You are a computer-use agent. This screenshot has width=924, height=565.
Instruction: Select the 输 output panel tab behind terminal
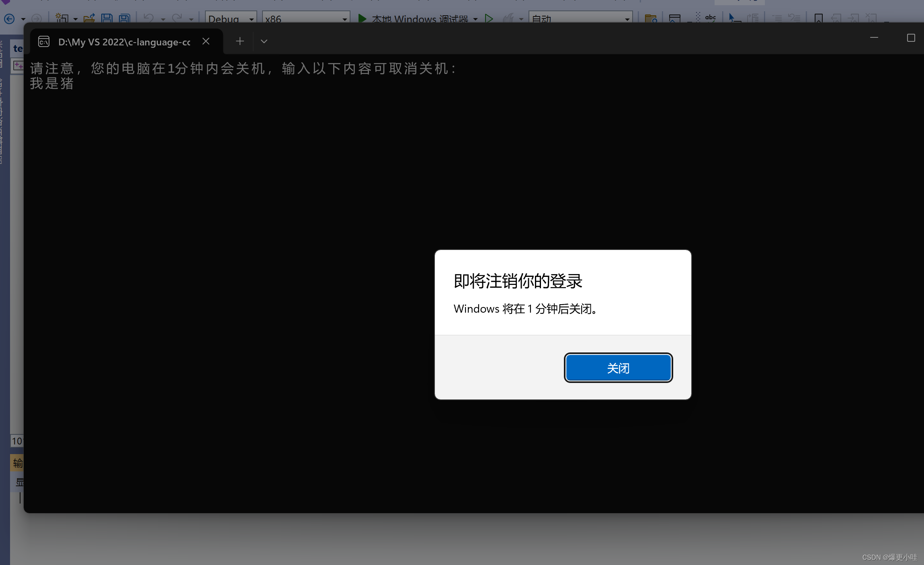tap(18, 463)
